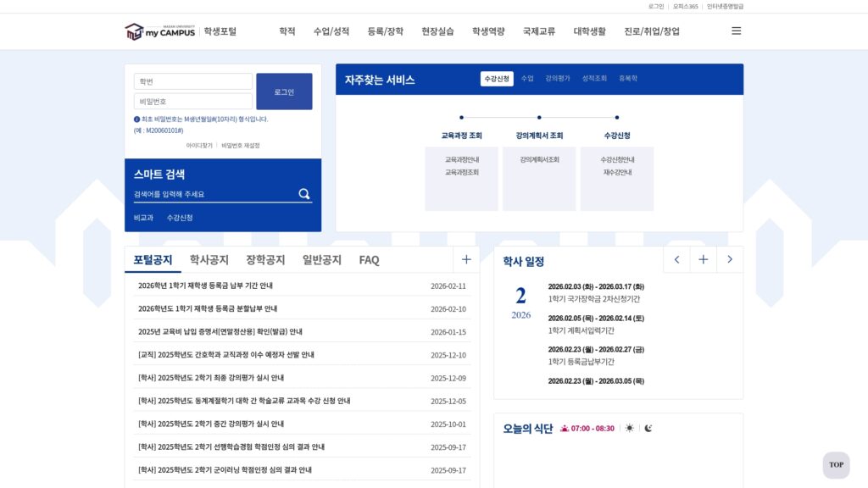Toggle the sun icon for today's lunch menu

[x=630, y=428]
